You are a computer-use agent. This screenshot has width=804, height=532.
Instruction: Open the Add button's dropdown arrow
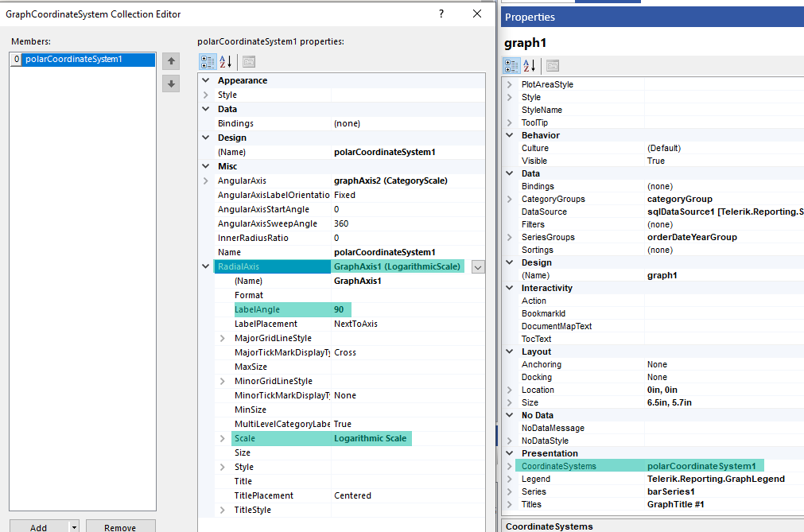point(72,526)
